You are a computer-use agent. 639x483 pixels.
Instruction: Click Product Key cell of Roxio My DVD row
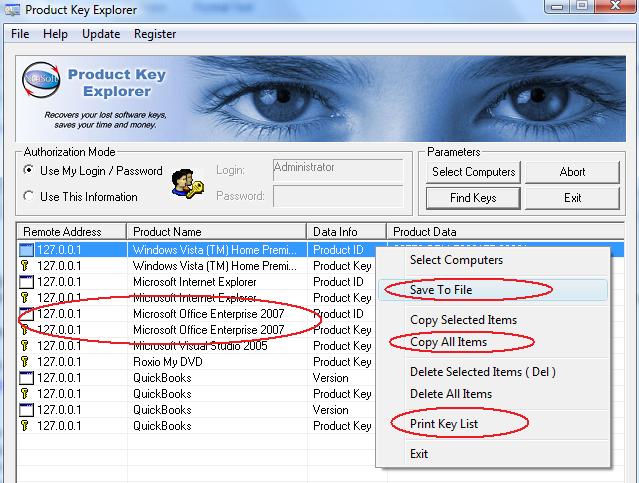click(342, 362)
